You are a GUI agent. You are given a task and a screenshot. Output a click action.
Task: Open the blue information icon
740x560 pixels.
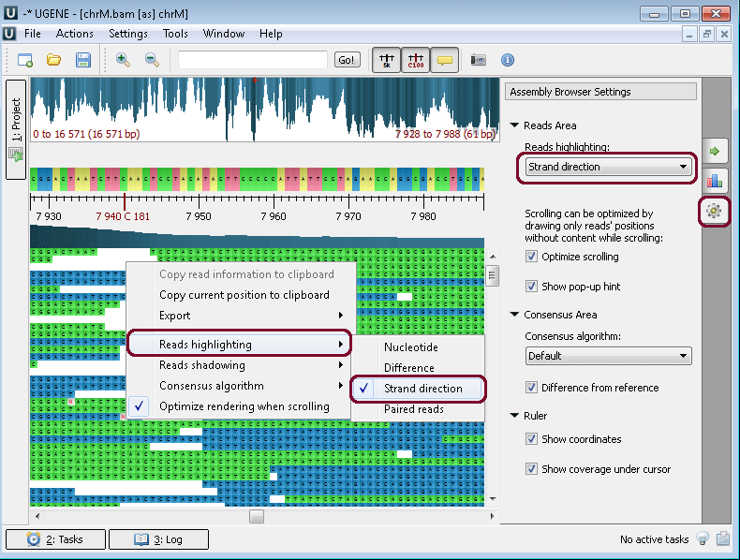tap(508, 60)
